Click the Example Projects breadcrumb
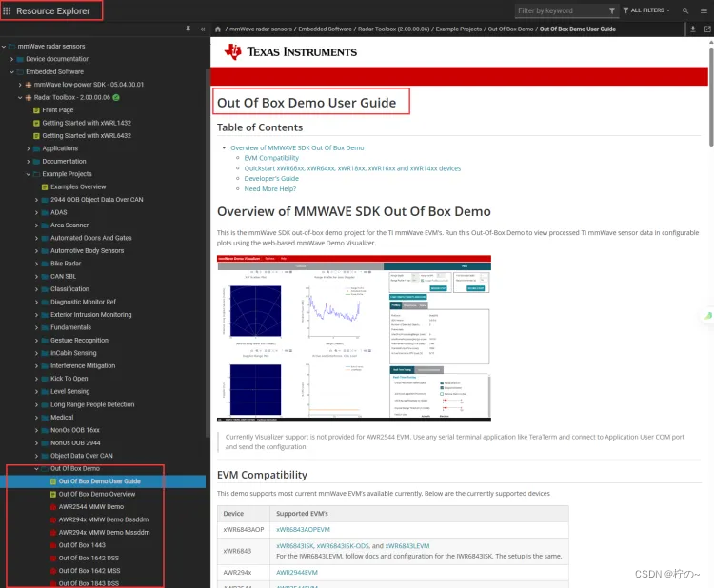Screen dimensions: 714x588 tap(459, 29)
